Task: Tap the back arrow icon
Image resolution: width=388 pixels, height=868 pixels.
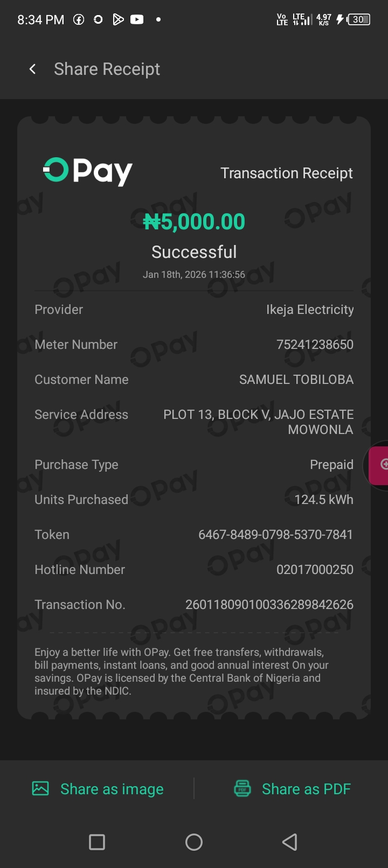Action: 33,69
